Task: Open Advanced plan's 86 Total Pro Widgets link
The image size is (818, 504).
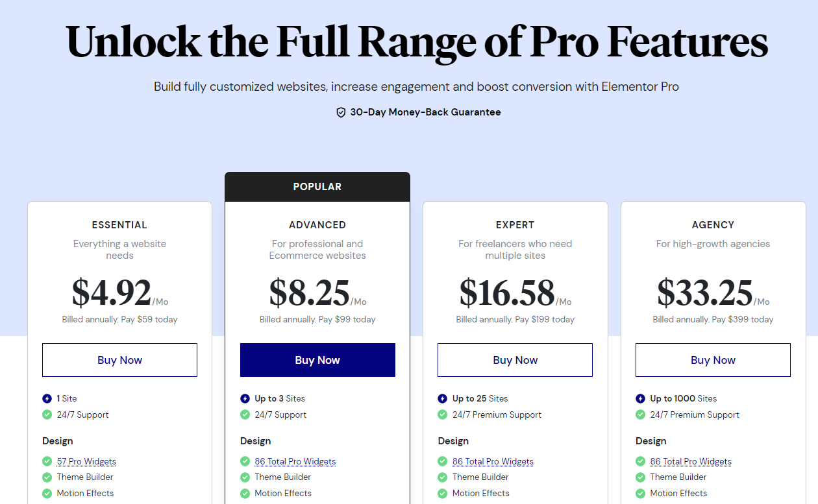Action: (x=295, y=461)
